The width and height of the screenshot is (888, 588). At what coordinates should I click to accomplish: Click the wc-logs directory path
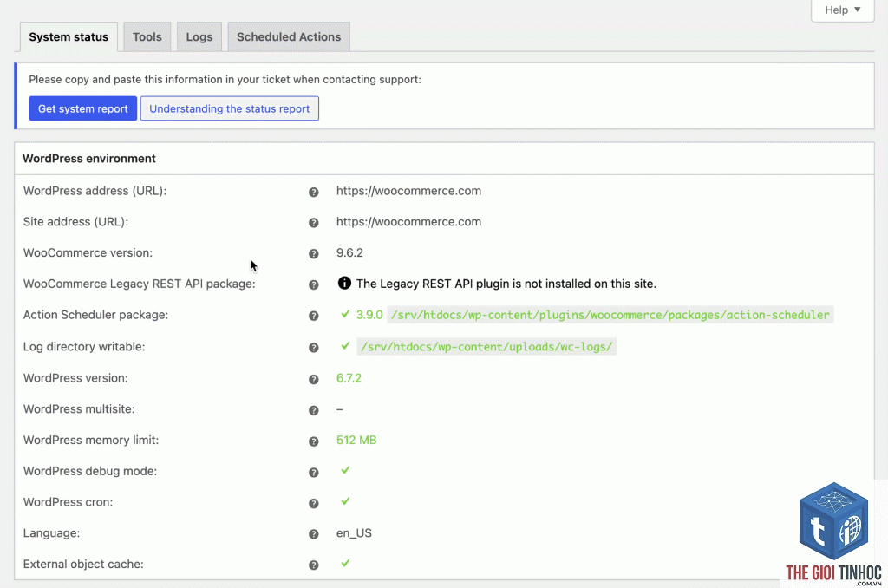pos(486,347)
